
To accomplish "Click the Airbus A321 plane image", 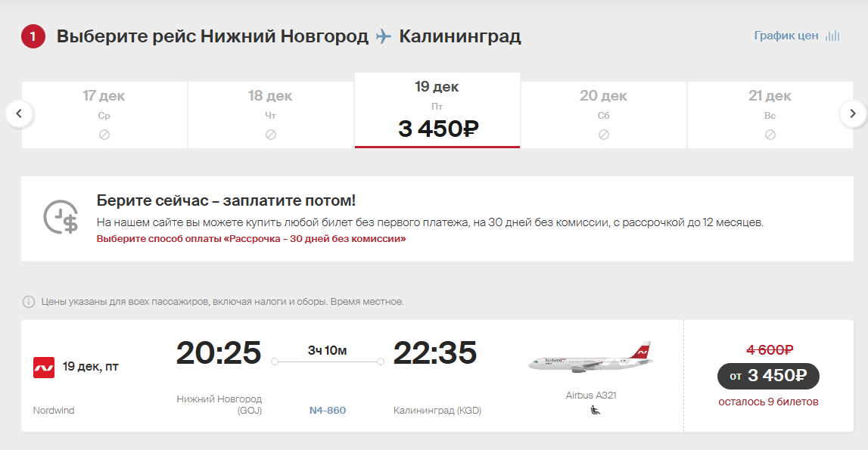I will point(591,358).
